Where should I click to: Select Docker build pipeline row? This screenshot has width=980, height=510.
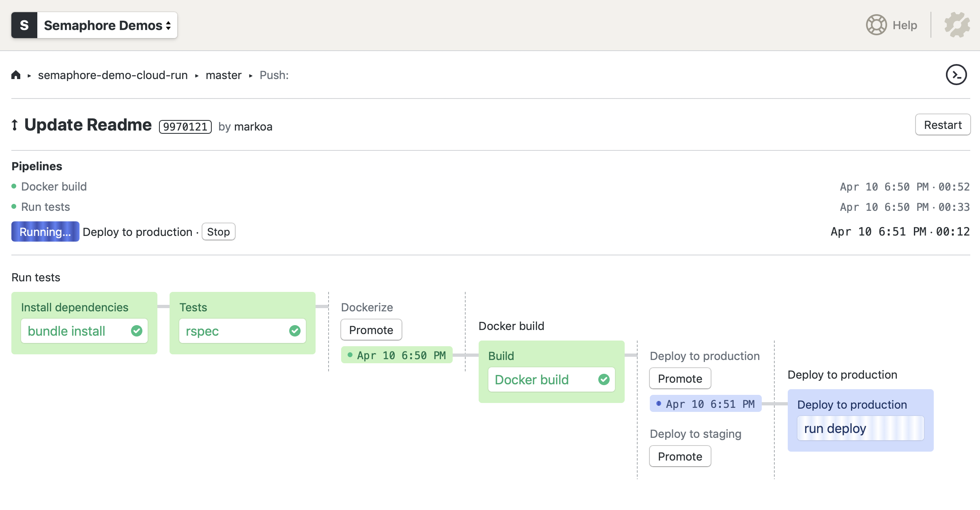tap(54, 186)
